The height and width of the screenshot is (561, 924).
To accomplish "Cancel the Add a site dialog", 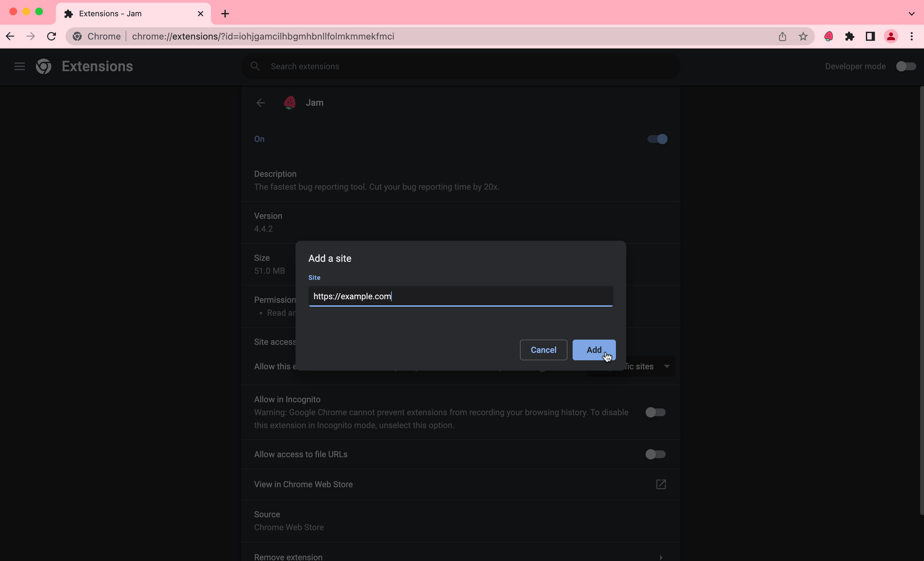I will [x=543, y=350].
